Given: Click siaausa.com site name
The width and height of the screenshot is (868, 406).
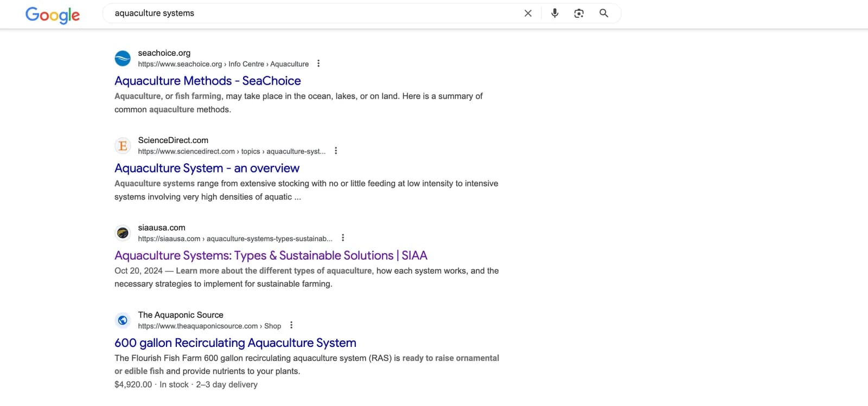Looking at the screenshot, I should point(162,228).
